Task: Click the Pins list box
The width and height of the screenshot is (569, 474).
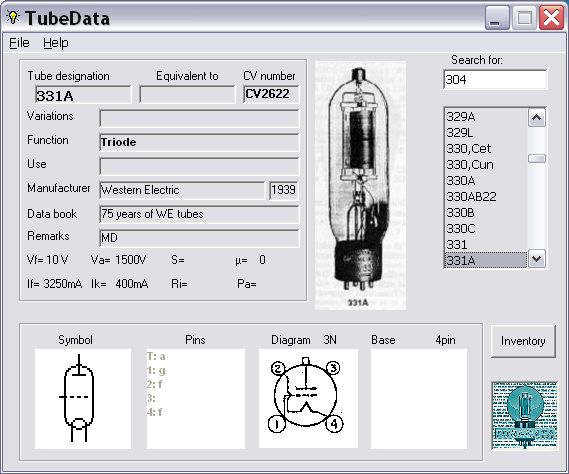Action: tap(196, 399)
